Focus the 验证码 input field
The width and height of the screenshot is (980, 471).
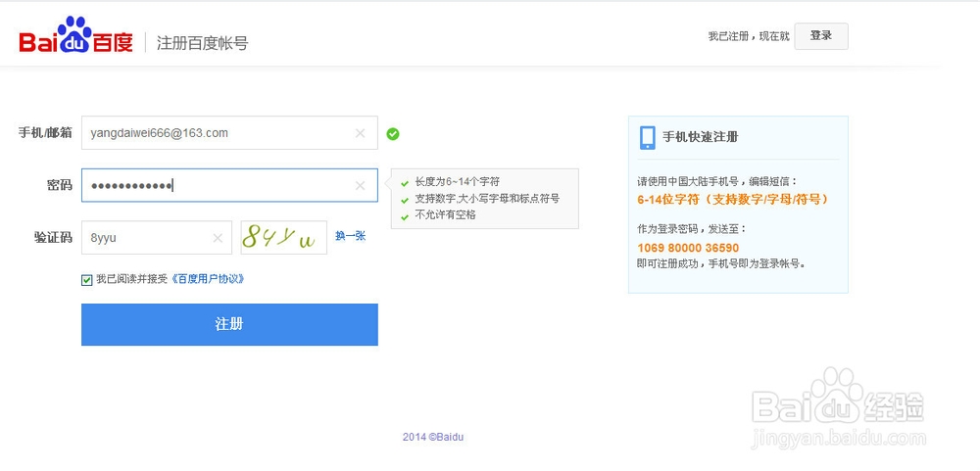156,238
